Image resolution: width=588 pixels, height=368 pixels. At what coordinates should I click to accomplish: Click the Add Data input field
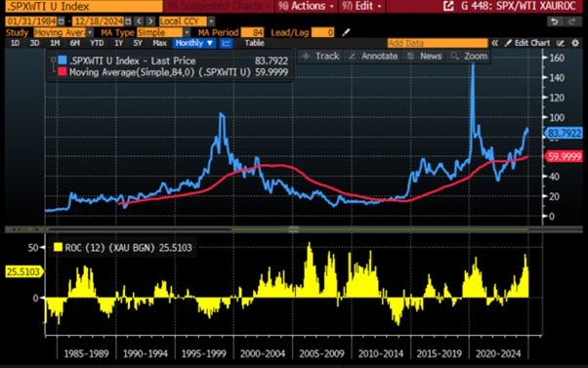pyautogui.click(x=438, y=43)
